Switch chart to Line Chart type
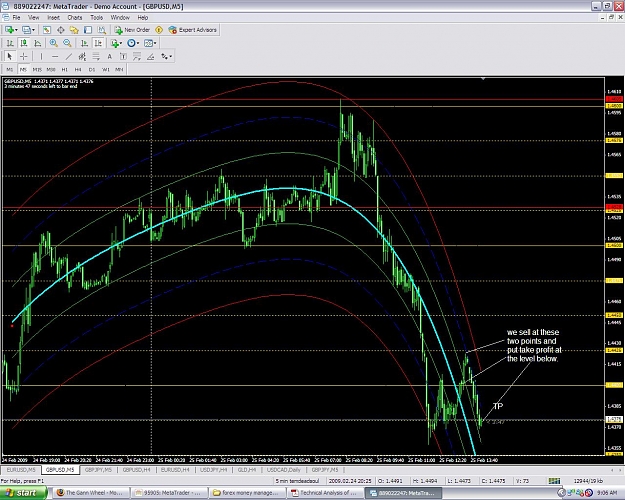This screenshot has width=625, height=500. [x=37, y=43]
